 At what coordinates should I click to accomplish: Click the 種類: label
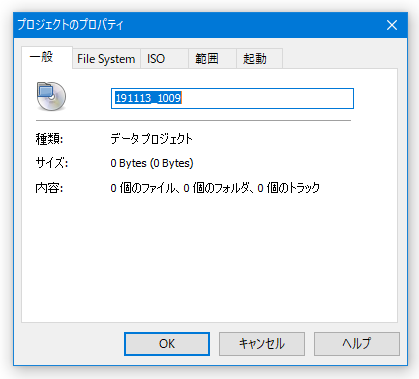pyautogui.click(x=49, y=139)
